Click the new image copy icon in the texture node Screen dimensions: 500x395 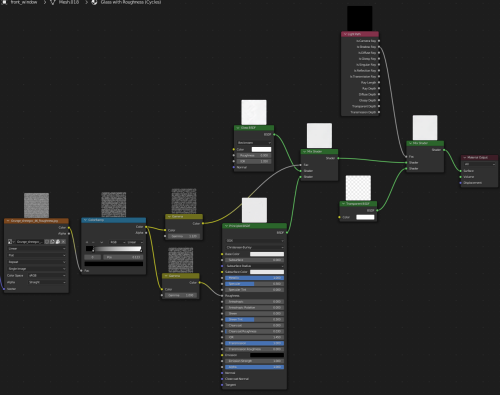pos(52,242)
